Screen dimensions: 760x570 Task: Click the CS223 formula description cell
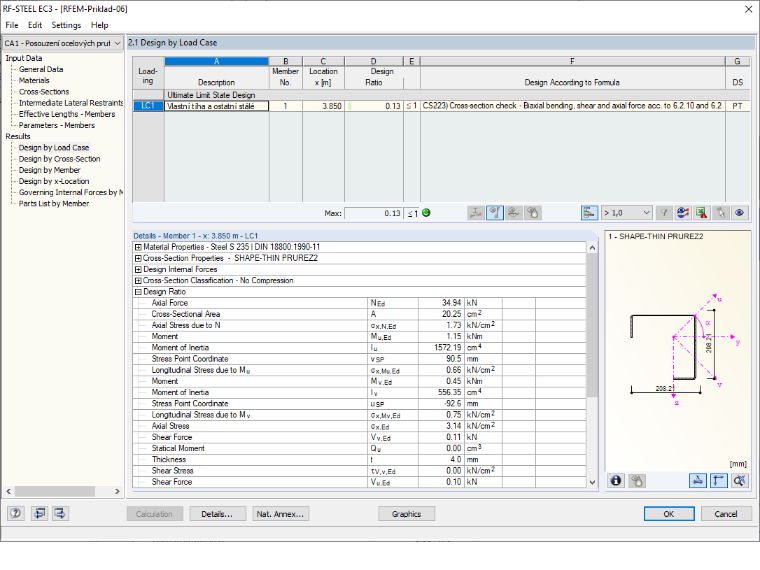pyautogui.click(x=572, y=106)
